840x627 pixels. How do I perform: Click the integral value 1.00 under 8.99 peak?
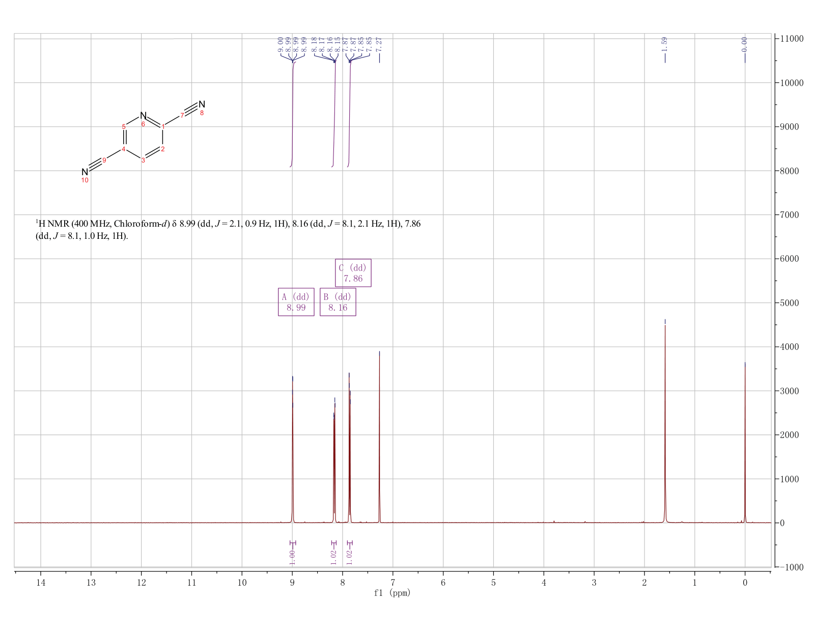point(292,557)
